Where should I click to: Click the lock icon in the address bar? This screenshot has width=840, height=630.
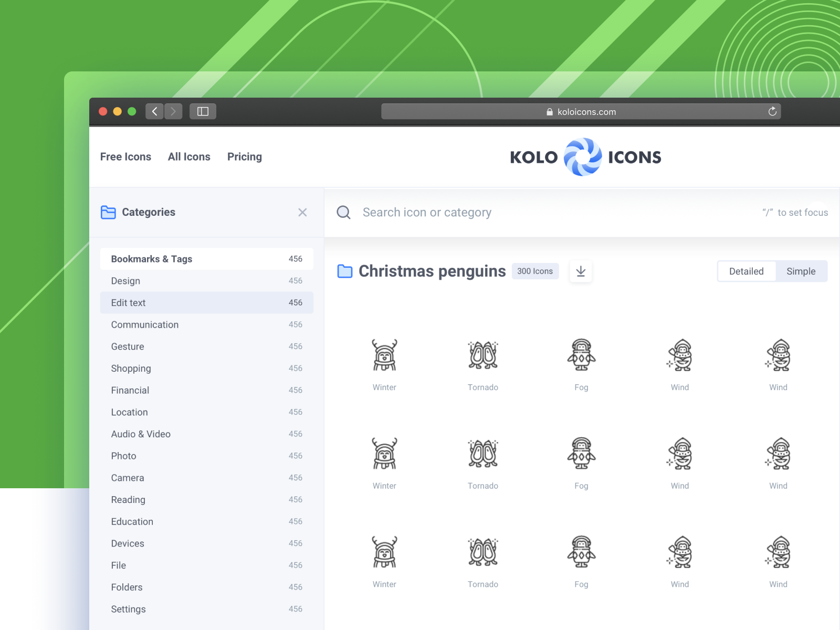pos(550,112)
